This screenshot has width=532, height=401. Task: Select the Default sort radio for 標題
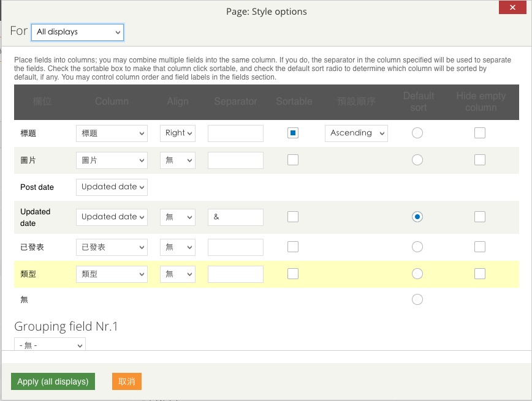point(417,133)
